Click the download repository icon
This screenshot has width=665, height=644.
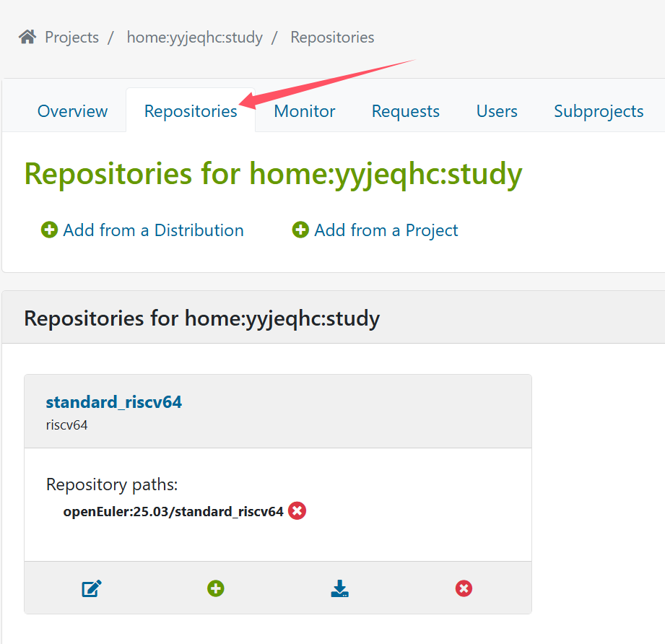(339, 588)
